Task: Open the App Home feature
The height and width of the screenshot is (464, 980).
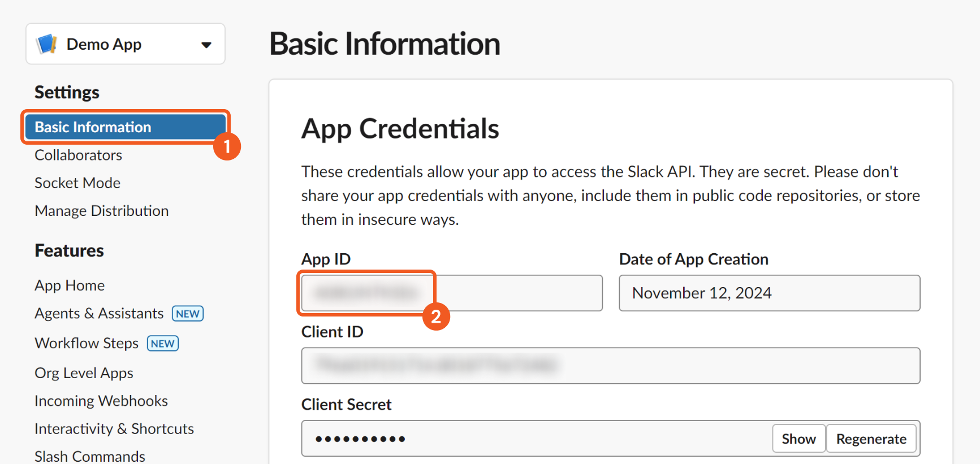Action: point(70,285)
